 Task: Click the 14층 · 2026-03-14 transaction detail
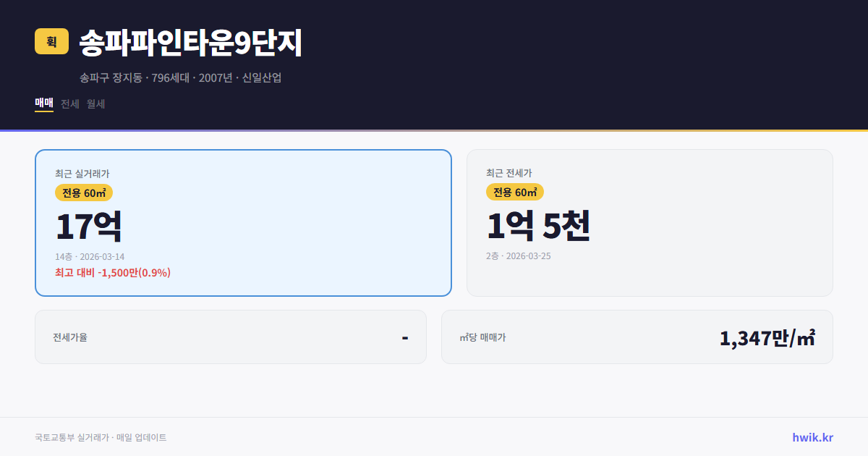(90, 256)
